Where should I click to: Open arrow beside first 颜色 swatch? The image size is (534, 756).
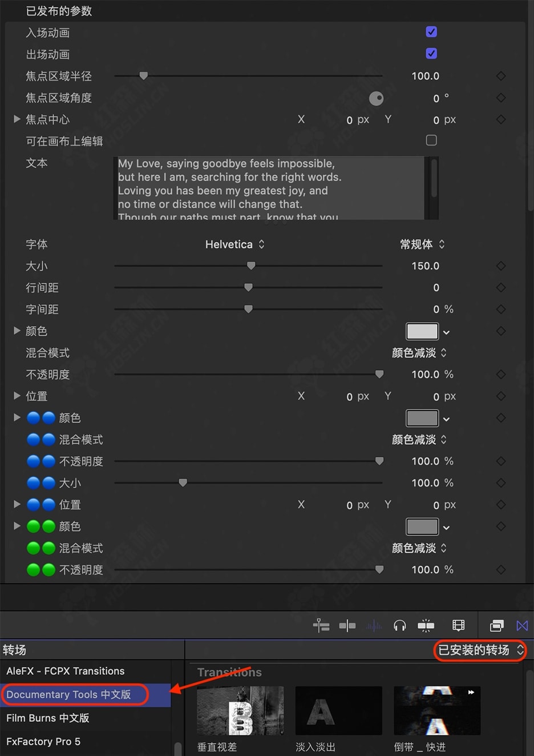[x=447, y=332]
